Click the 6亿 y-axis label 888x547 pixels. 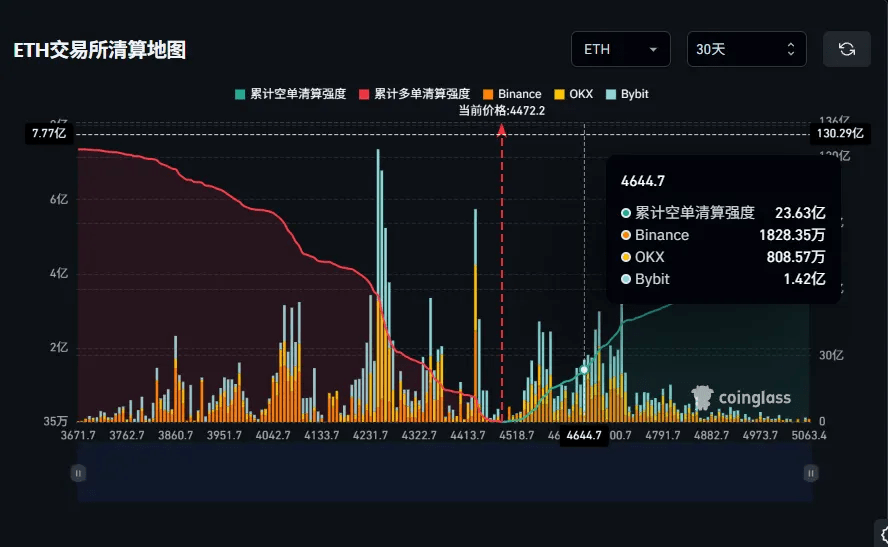click(59, 199)
